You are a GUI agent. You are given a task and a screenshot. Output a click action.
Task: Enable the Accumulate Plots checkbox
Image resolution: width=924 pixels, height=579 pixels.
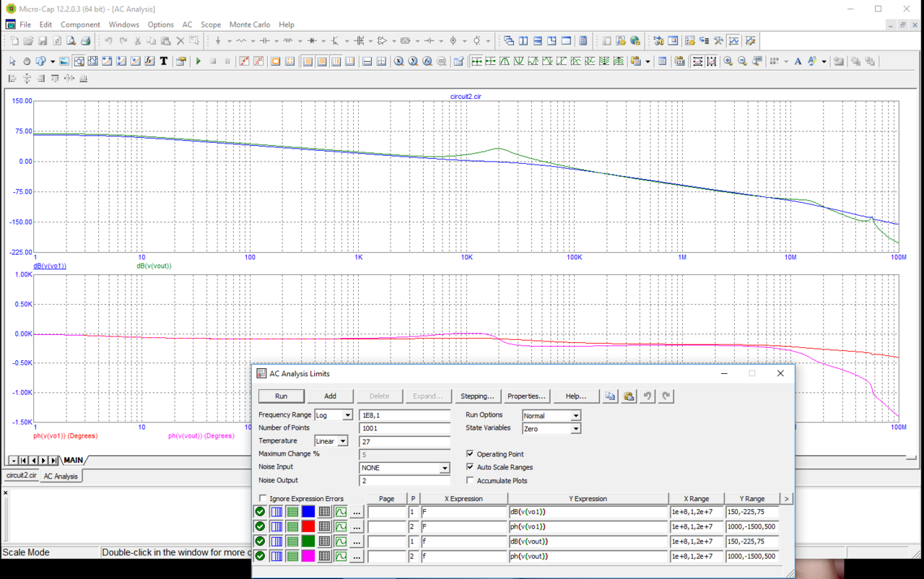click(x=470, y=480)
